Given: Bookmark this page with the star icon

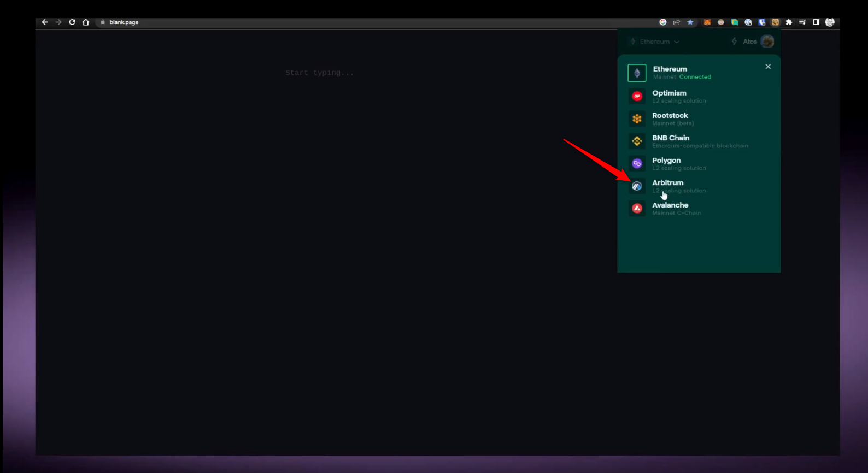Looking at the screenshot, I should click(690, 22).
